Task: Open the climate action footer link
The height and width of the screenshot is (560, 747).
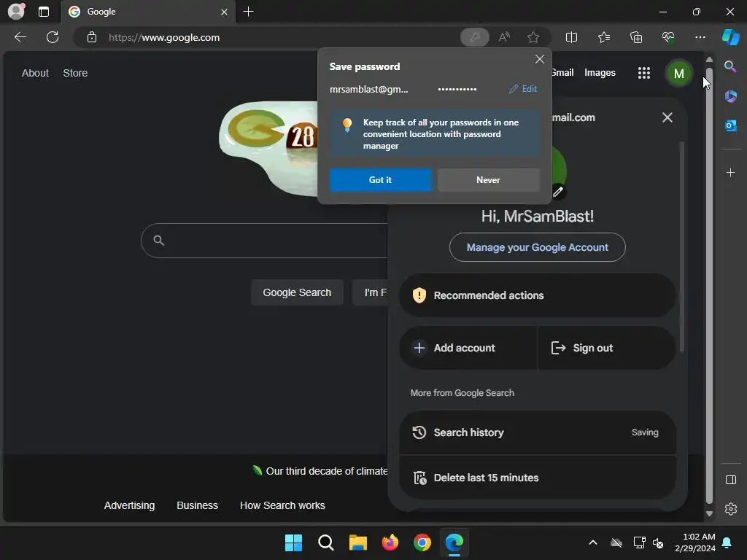Action: (320, 471)
